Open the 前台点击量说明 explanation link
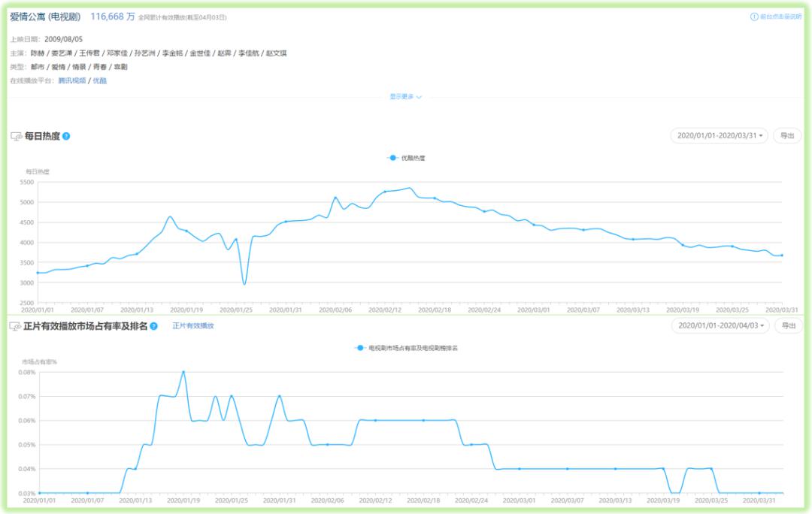Screen dimensions: 812x514 (780, 17)
